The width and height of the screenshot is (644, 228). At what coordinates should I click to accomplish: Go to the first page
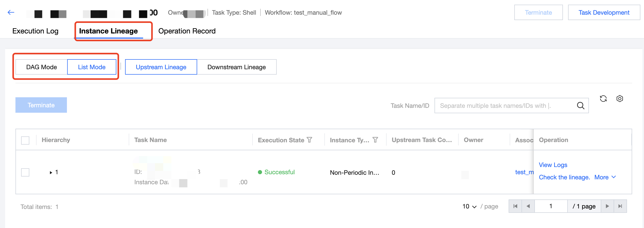(x=515, y=206)
